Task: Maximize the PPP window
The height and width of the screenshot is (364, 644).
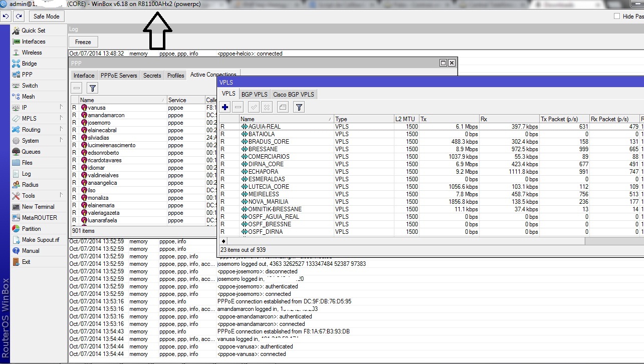Action: point(443,63)
